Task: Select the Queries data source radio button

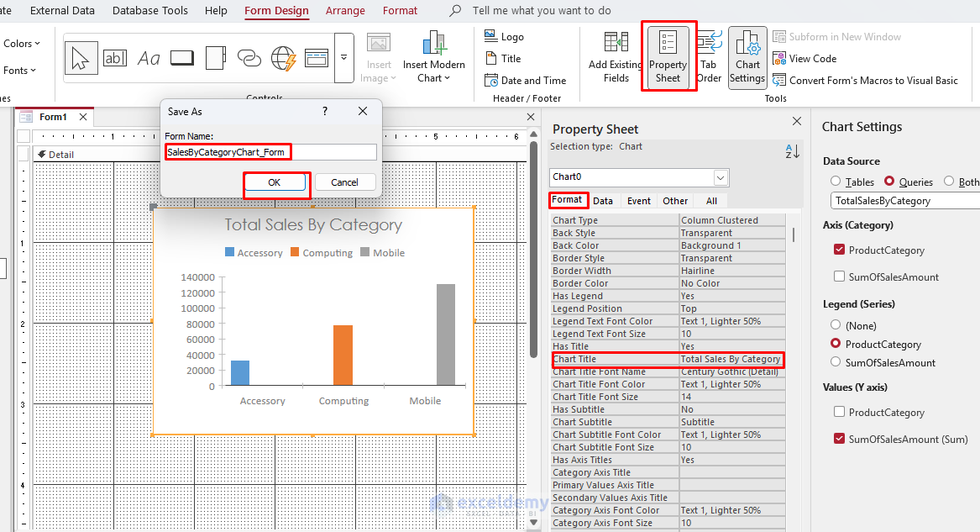Action: 889,182
